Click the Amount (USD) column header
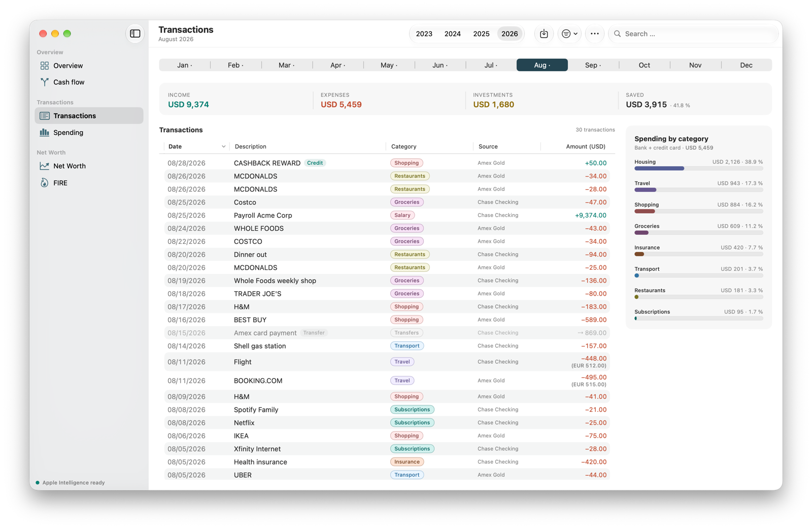Screen dimensions: 812x529 (x=586, y=147)
